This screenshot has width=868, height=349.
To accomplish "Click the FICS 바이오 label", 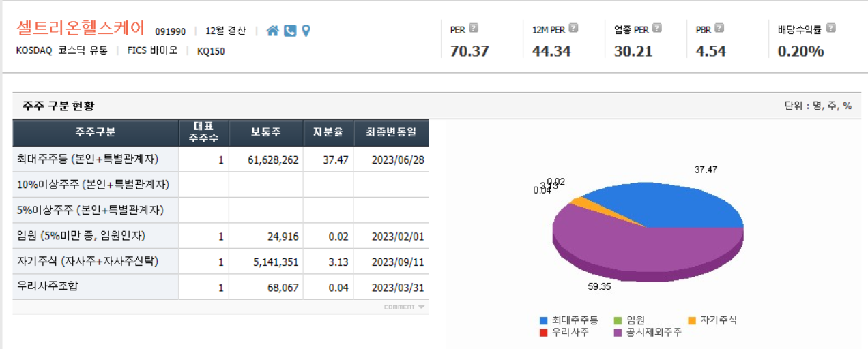I will tap(152, 50).
